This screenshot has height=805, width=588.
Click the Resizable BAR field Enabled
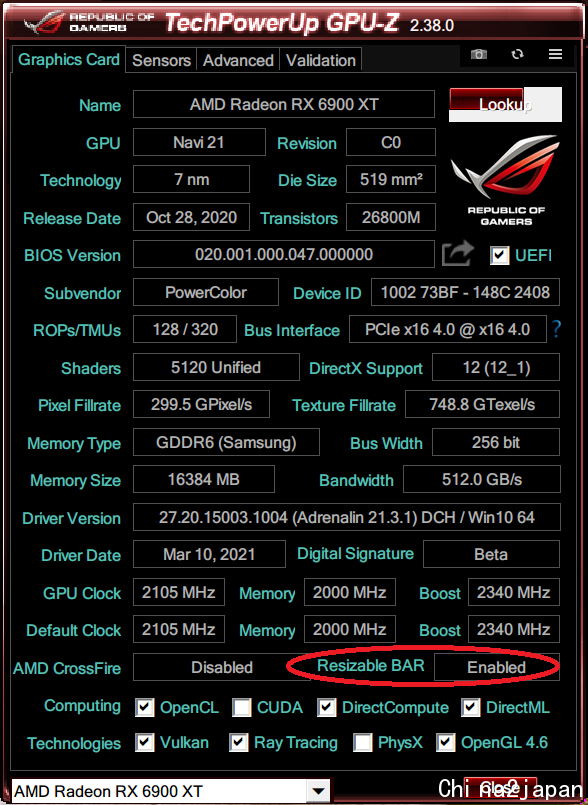pyautogui.click(x=497, y=667)
